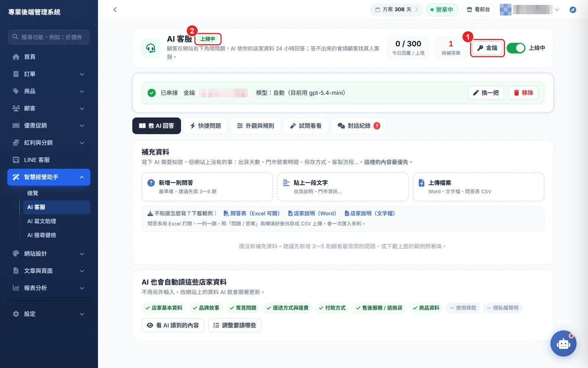
Task: Download 問答表（Excel 可開）sample
Action: [x=252, y=213]
